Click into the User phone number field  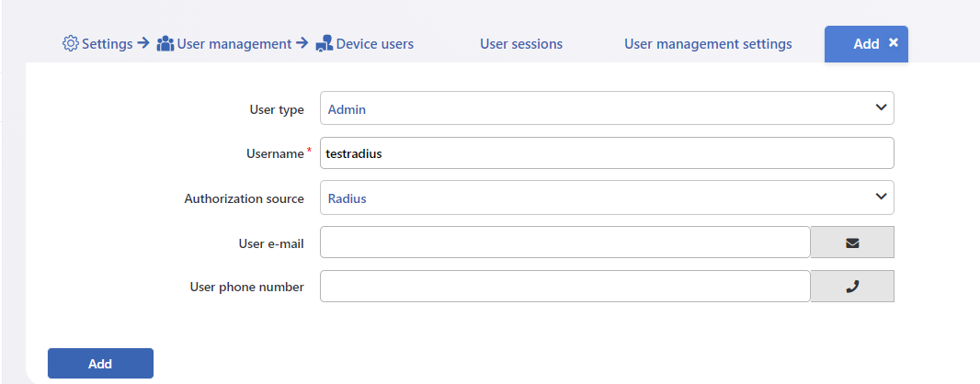tap(565, 287)
